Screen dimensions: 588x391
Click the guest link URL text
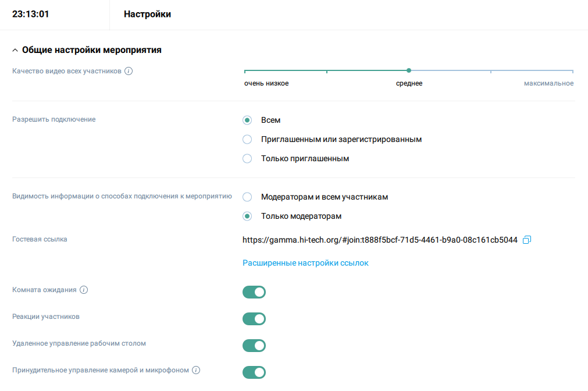click(x=380, y=240)
